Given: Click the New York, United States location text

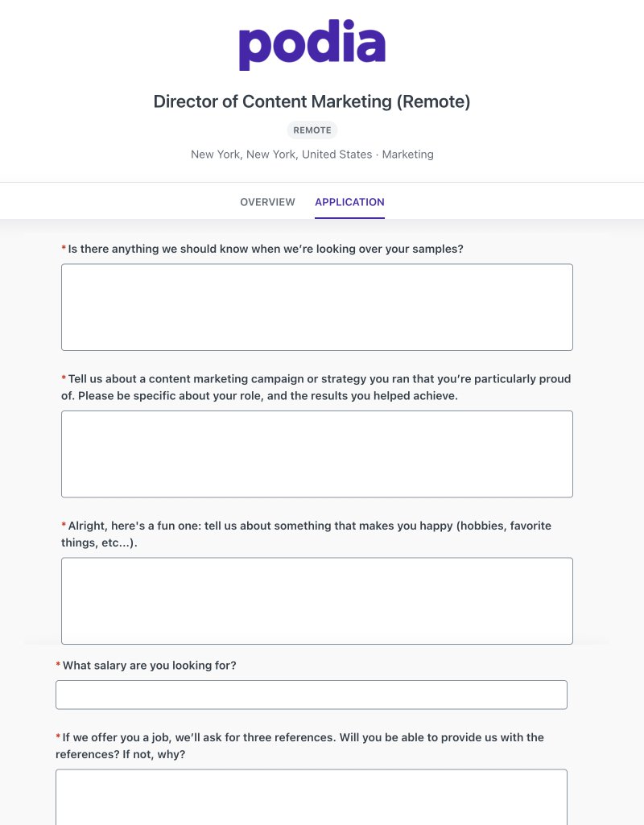Looking at the screenshot, I should click(282, 155).
